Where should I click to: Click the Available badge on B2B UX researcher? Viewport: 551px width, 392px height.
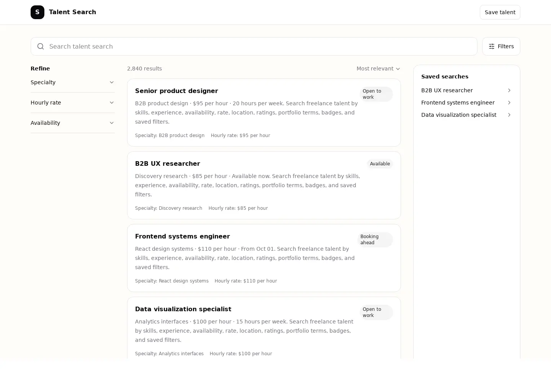pyautogui.click(x=380, y=164)
